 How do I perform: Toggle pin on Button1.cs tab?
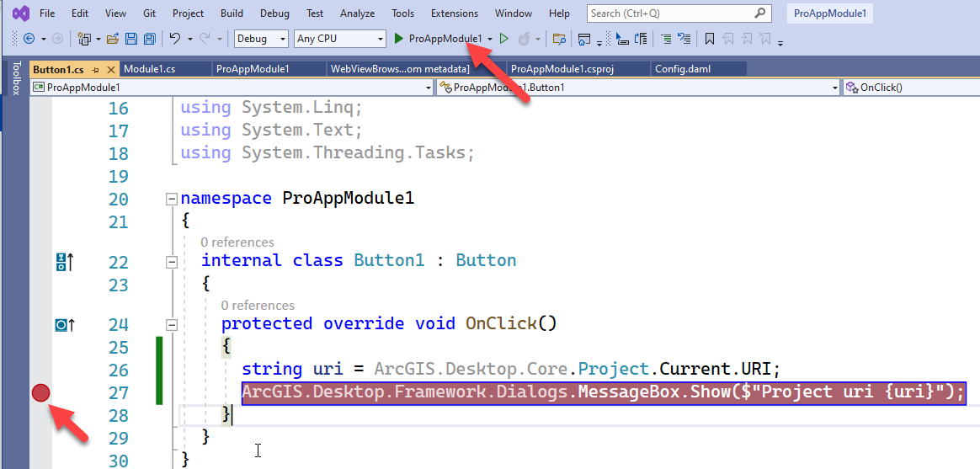point(95,69)
